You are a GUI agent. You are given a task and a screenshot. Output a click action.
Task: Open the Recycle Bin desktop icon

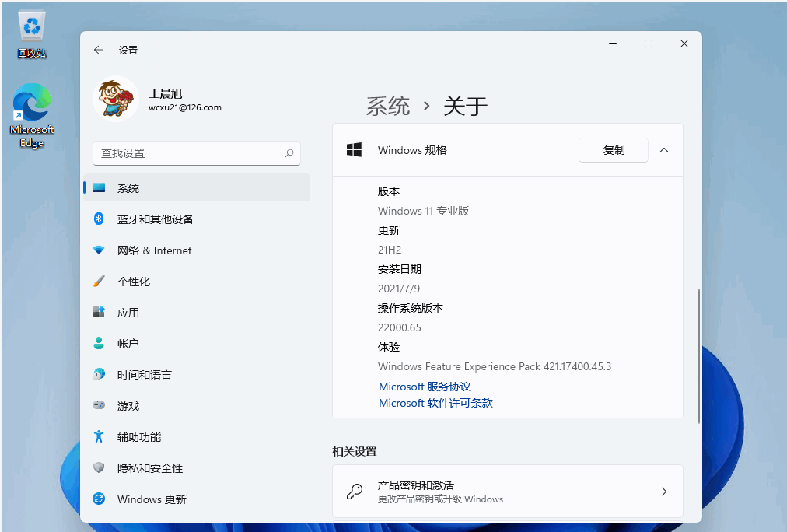32,34
